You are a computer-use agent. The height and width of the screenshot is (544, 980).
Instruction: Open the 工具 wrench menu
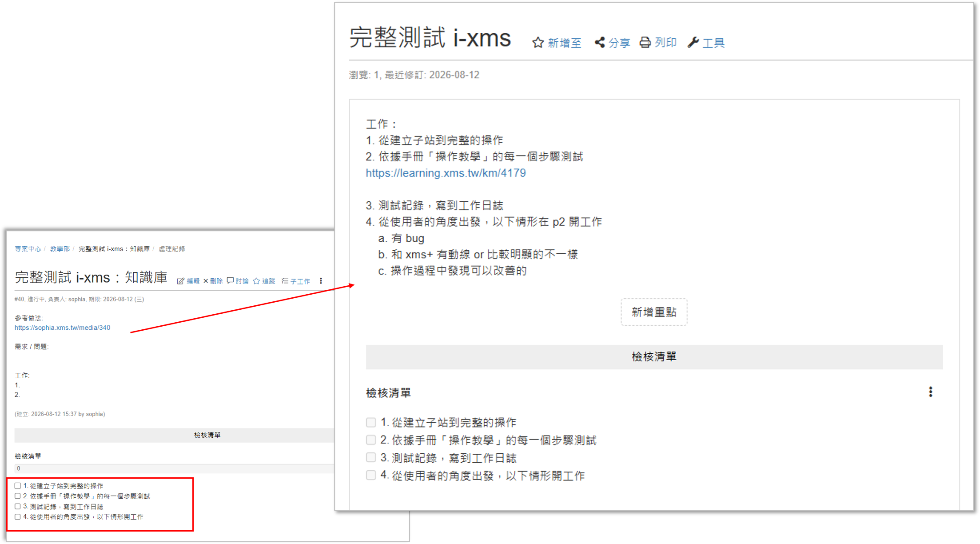point(693,42)
